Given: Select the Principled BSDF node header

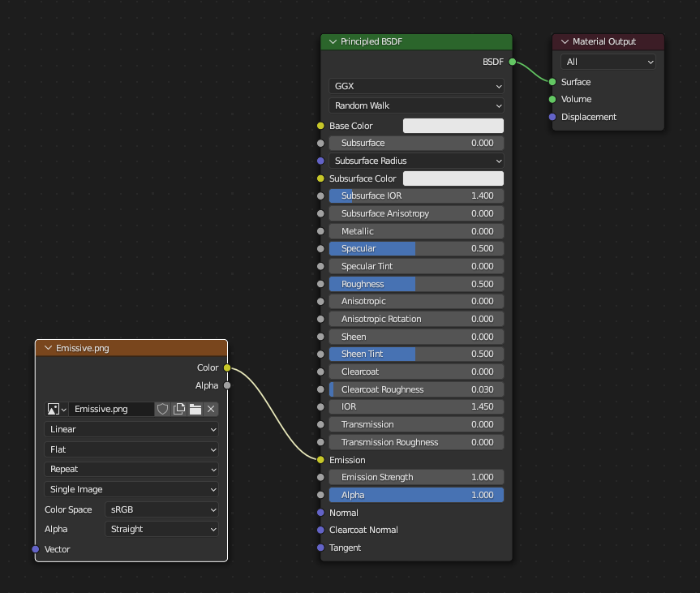Looking at the screenshot, I should click(x=416, y=41).
